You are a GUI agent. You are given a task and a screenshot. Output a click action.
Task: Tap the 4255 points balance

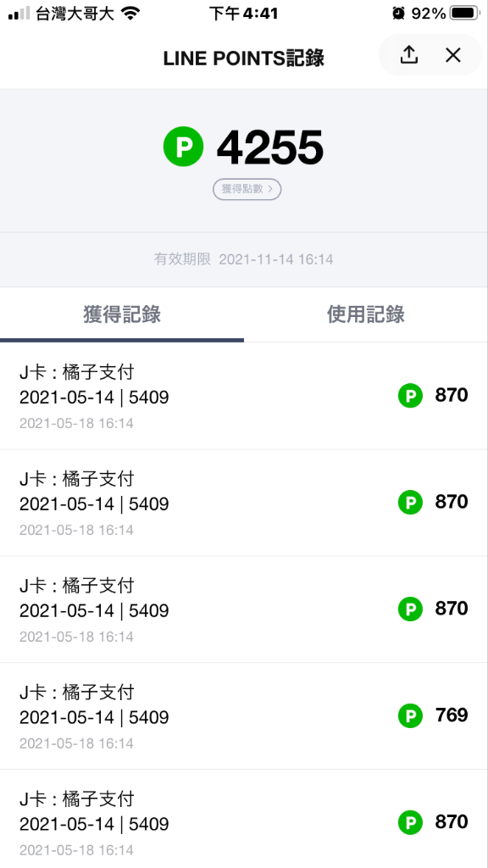coord(270,147)
